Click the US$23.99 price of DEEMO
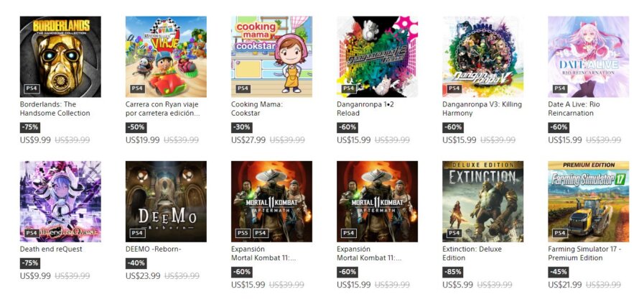Viewport: 644px width, 302px height. 141,275
